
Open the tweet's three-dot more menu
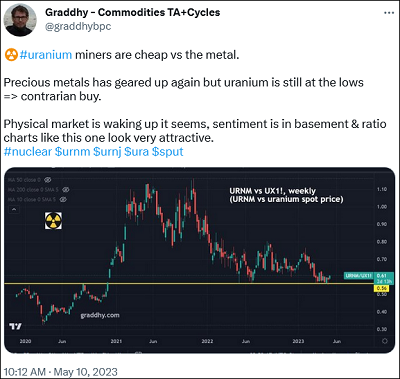coord(389,13)
